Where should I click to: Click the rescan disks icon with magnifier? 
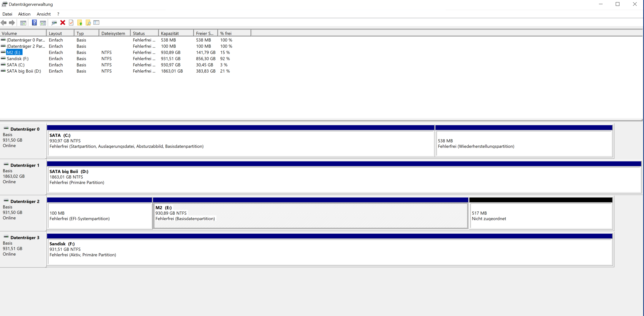[54, 23]
